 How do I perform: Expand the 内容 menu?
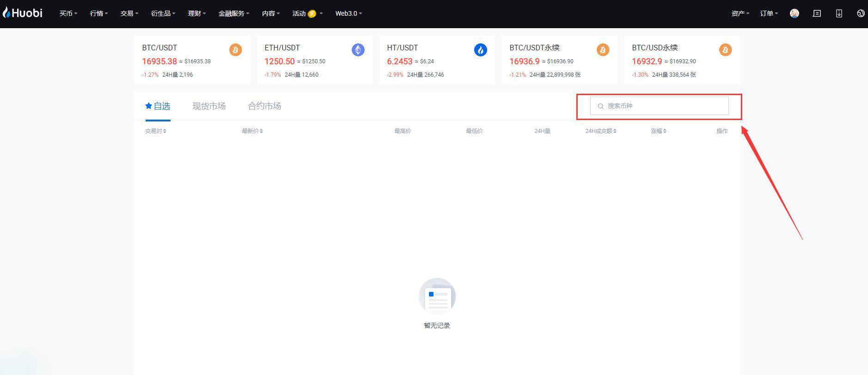pyautogui.click(x=270, y=13)
